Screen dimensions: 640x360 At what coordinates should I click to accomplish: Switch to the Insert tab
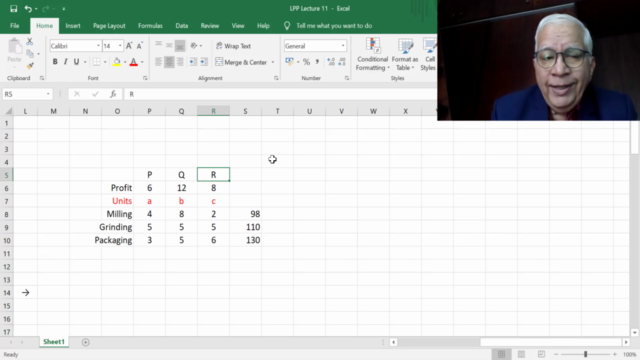[x=73, y=26]
